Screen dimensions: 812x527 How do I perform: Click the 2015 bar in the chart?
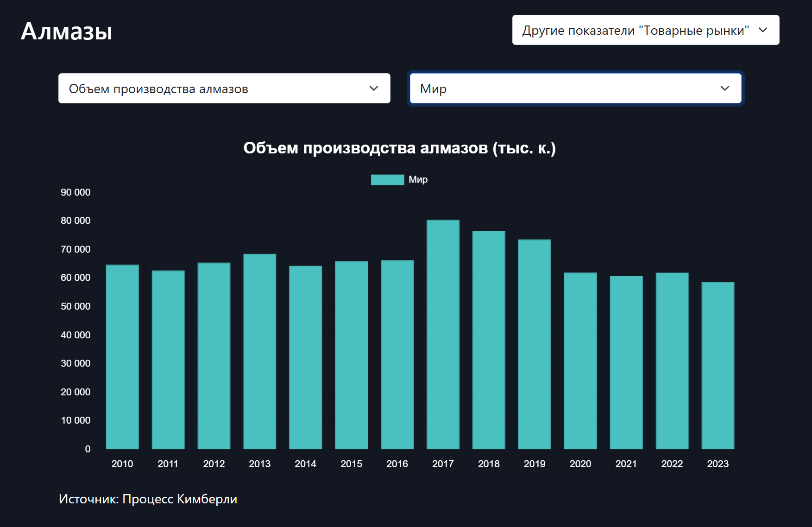pyautogui.click(x=352, y=355)
